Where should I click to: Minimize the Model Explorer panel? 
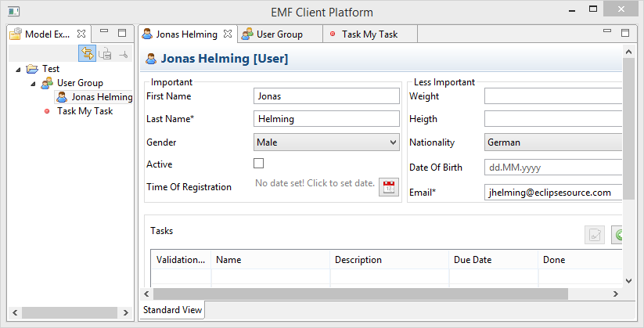coord(104,31)
